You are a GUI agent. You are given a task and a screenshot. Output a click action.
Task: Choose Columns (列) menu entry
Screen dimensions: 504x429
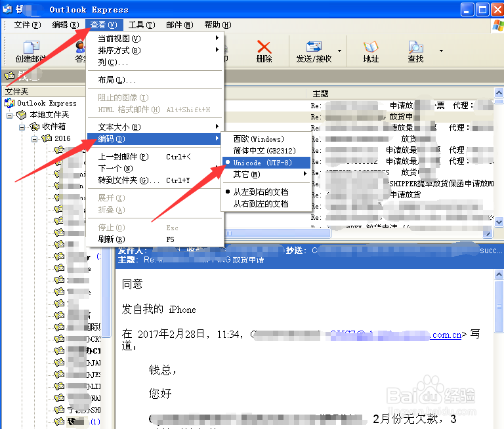click(x=154, y=62)
